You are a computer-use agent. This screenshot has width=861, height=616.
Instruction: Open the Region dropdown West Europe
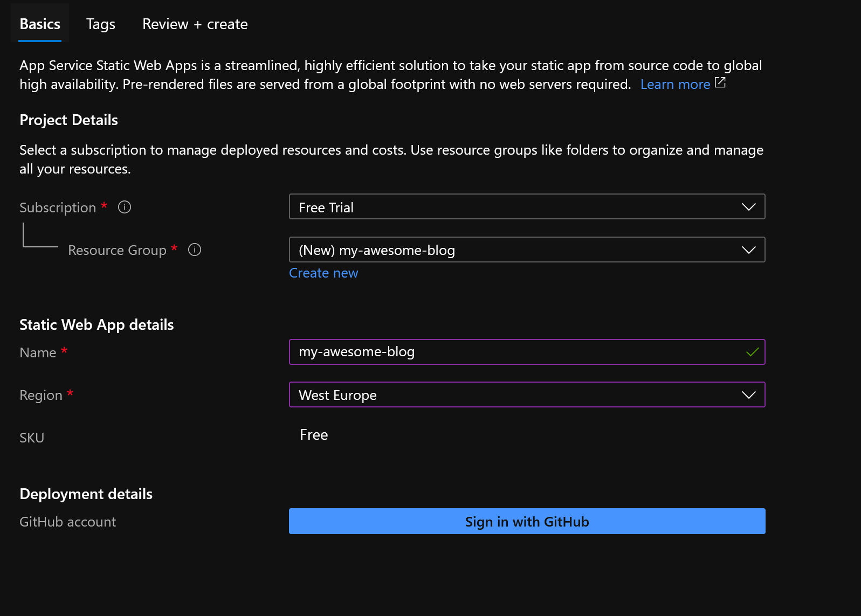click(527, 394)
